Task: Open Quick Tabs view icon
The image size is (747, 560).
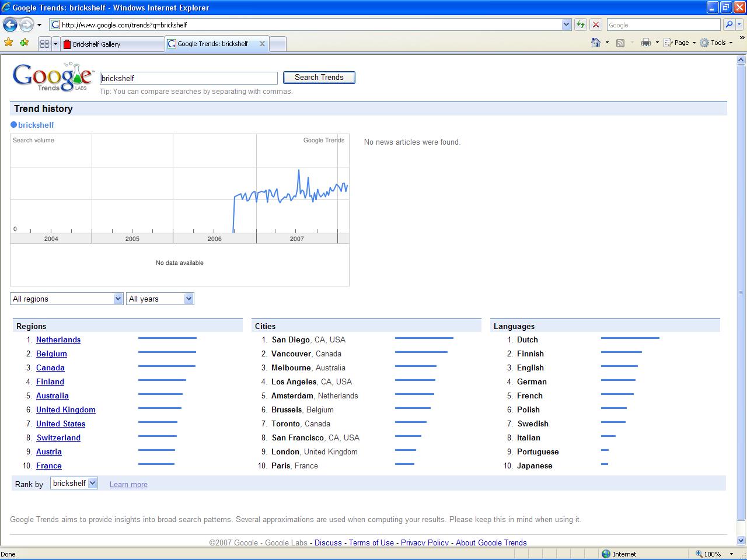Action: 46,43
